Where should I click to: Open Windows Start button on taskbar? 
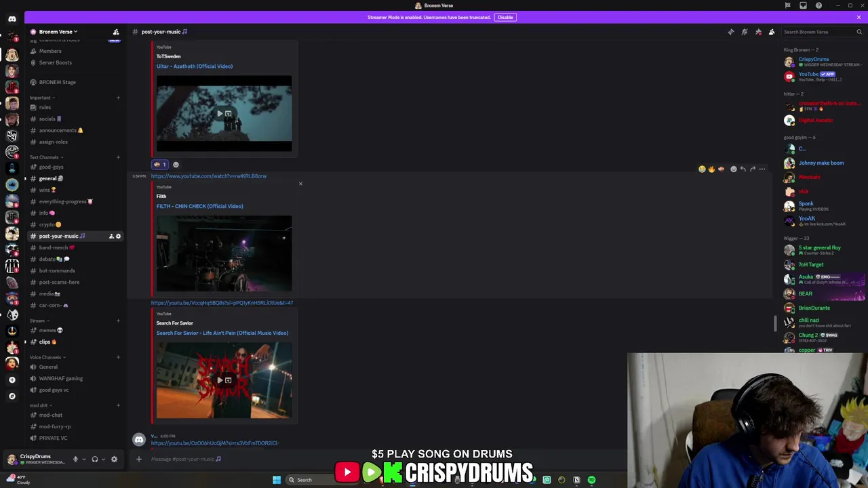click(x=277, y=480)
